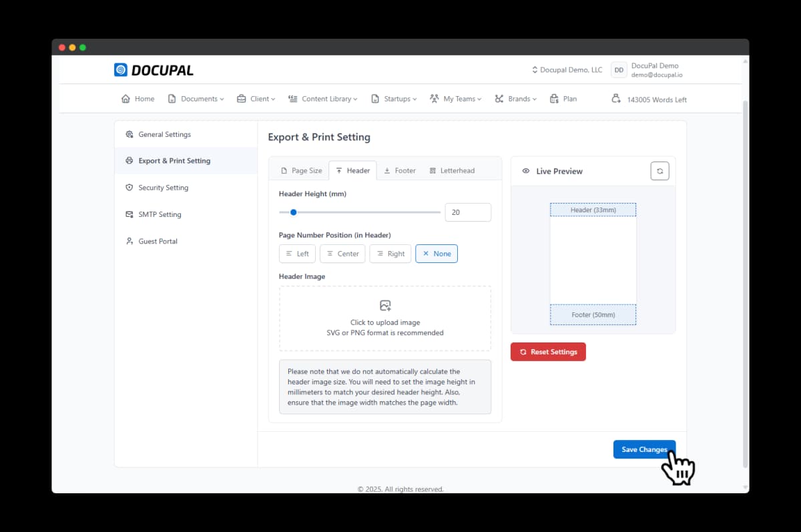Click the words-left counter icon
Viewport: 801px width, 532px height.
[x=616, y=99]
